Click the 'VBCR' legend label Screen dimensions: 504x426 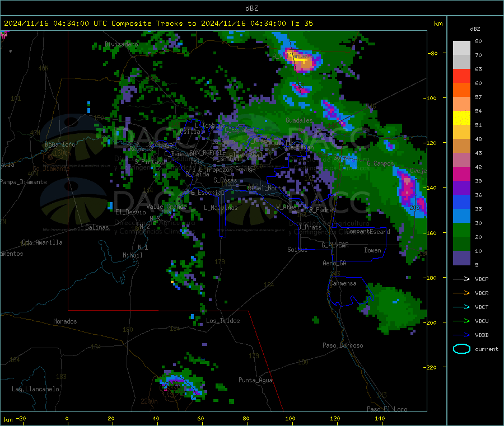pos(482,293)
